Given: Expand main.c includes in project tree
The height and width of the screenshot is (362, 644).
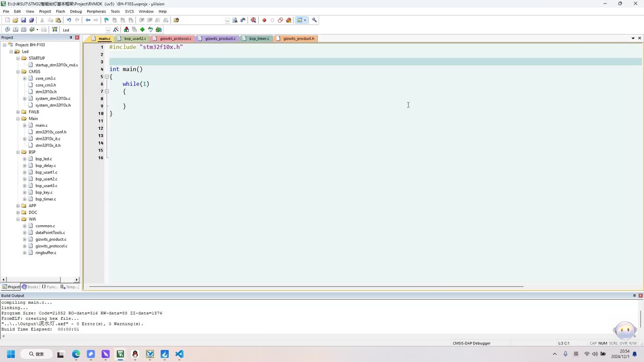Looking at the screenshot, I should [x=25, y=125].
